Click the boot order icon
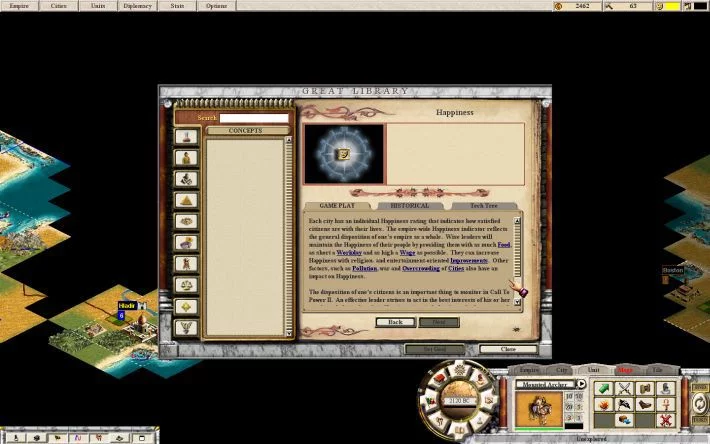This screenshot has height=444, width=710. [645, 404]
